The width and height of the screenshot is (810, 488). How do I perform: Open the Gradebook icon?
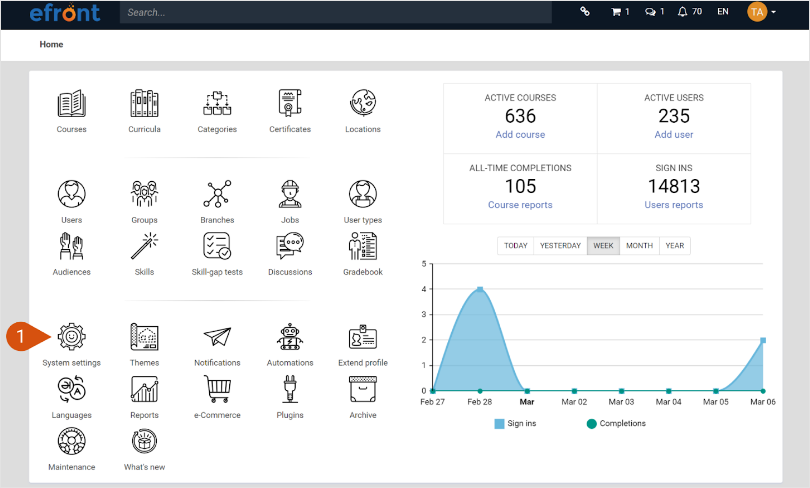click(x=362, y=246)
